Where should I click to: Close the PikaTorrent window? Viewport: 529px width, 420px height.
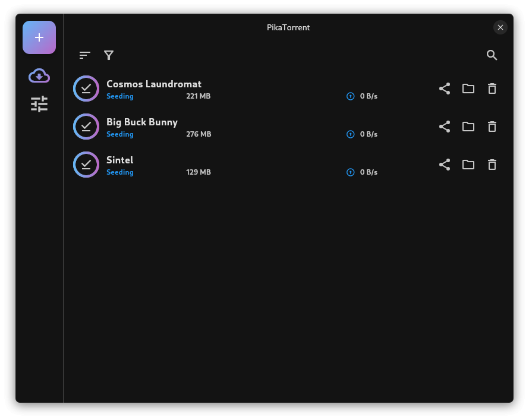click(x=500, y=27)
